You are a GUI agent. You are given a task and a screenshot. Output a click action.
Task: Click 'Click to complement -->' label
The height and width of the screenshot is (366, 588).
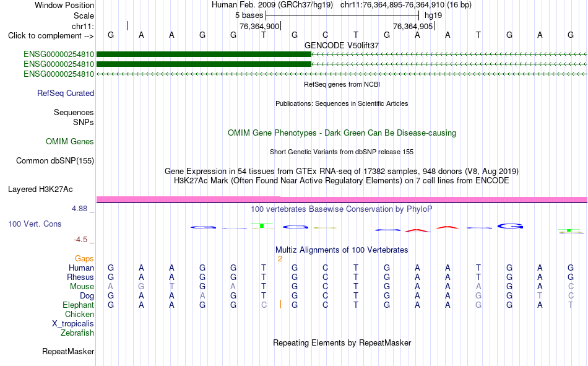click(51, 36)
